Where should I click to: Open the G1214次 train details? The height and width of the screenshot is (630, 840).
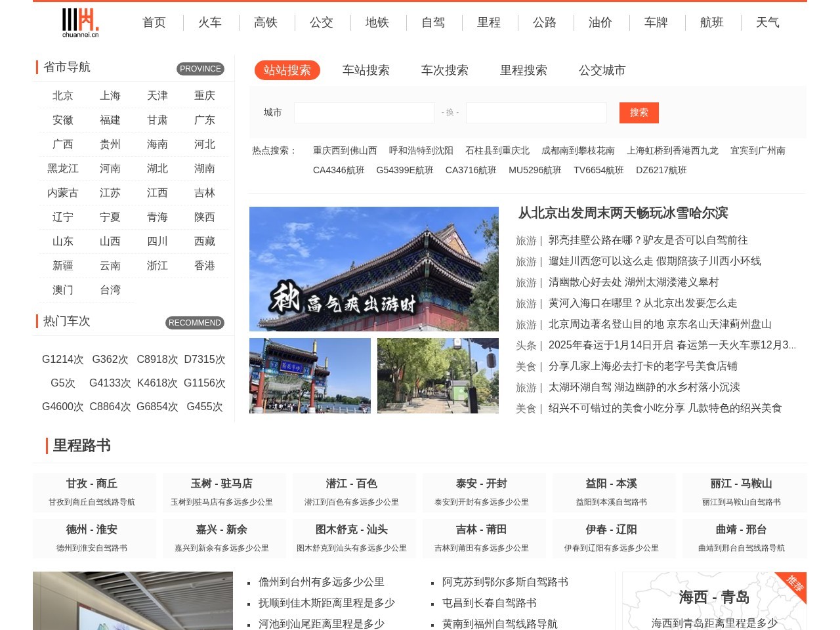coord(62,359)
